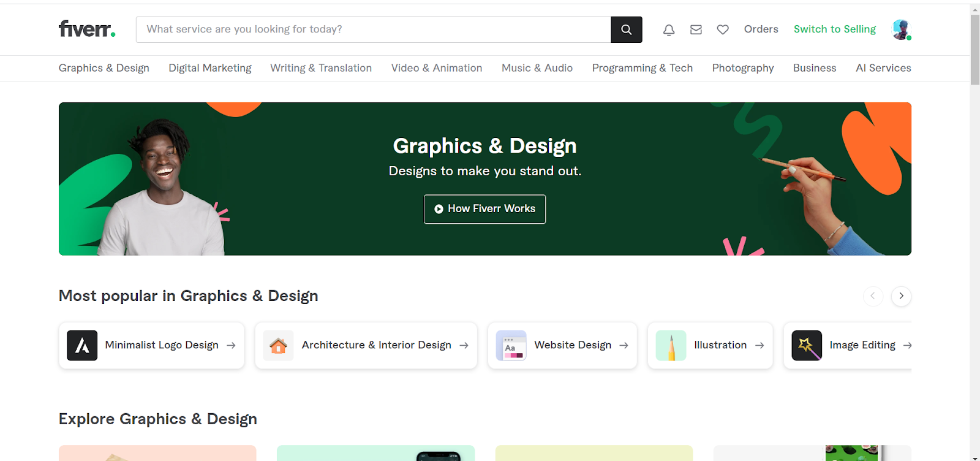Click the pale yellow explore thumbnail

click(594, 453)
